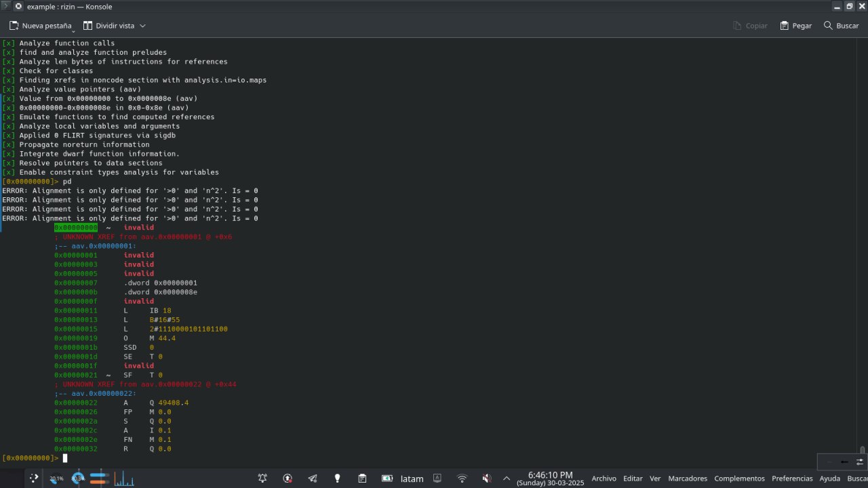The height and width of the screenshot is (488, 868).
Task: Click the Konsole window icon in title bar
Action: tap(6, 6)
